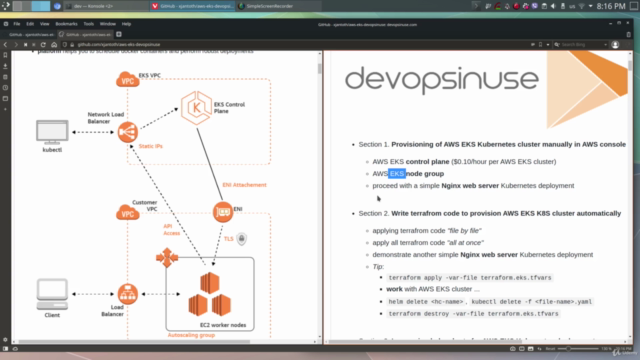The image size is (640, 360).
Task: Open the File menu
Action: tap(17, 24)
